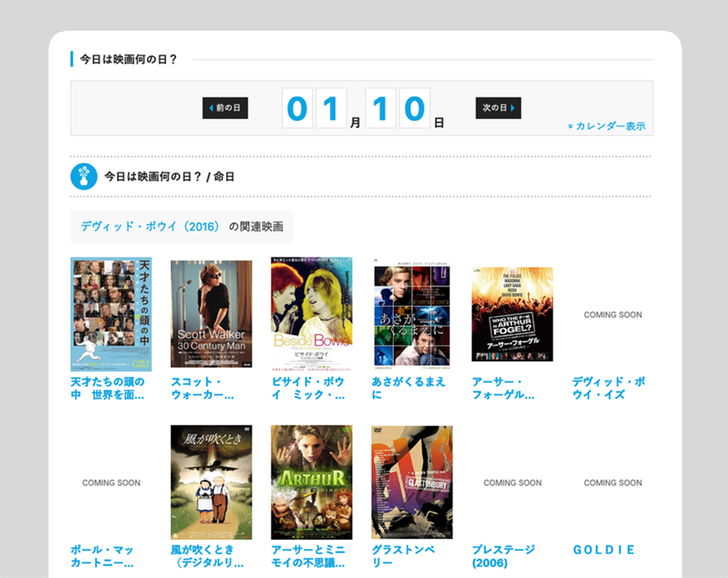Click the 今日は映画何の日？ / 命日 heading
Screen dimensions: 728x578
click(170, 177)
